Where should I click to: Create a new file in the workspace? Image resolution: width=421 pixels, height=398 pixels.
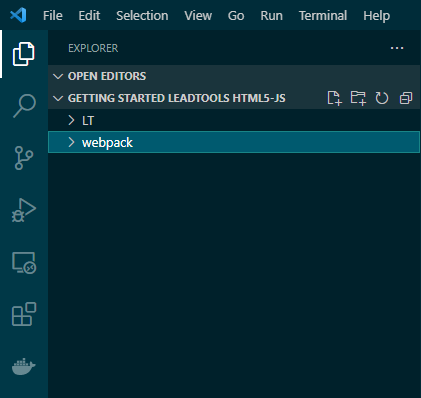pyautogui.click(x=334, y=98)
